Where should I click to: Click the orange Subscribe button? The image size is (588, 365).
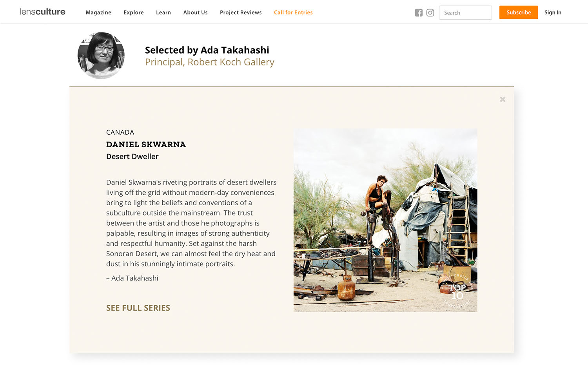519,13
